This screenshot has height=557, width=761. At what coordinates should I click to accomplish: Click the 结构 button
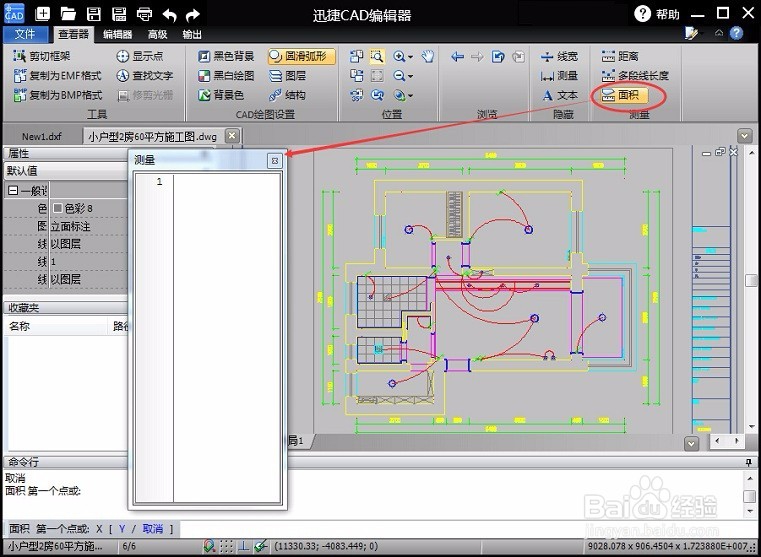click(x=288, y=95)
